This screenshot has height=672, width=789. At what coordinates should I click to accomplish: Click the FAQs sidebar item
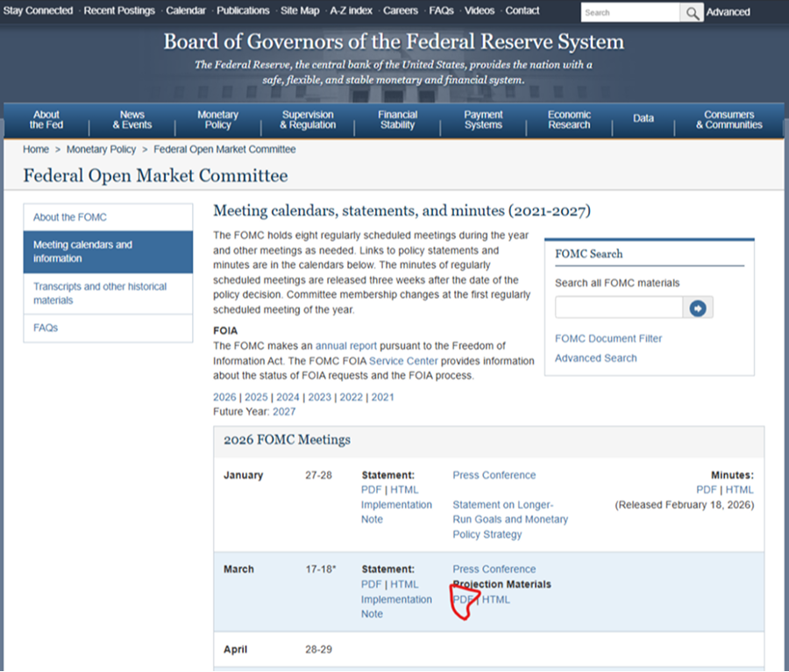46,328
